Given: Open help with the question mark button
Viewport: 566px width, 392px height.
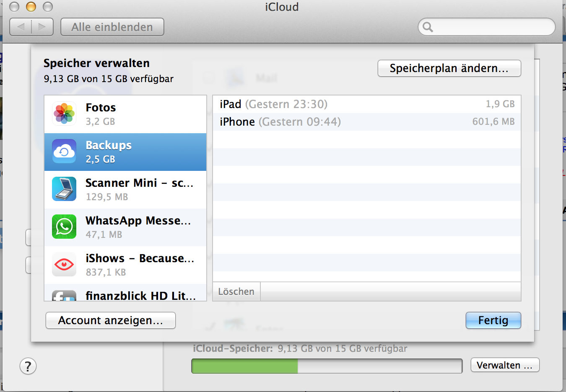Looking at the screenshot, I should click(28, 366).
